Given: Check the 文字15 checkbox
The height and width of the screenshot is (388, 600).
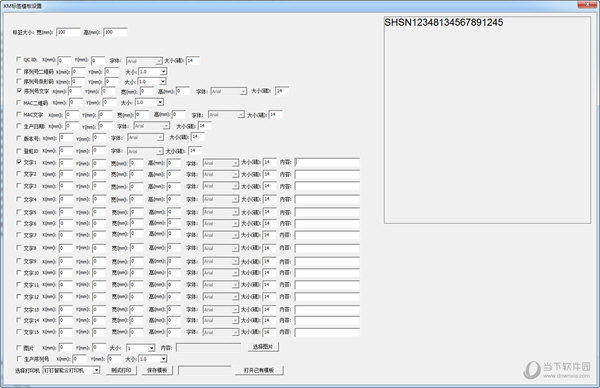Looking at the screenshot, I should point(18,332).
